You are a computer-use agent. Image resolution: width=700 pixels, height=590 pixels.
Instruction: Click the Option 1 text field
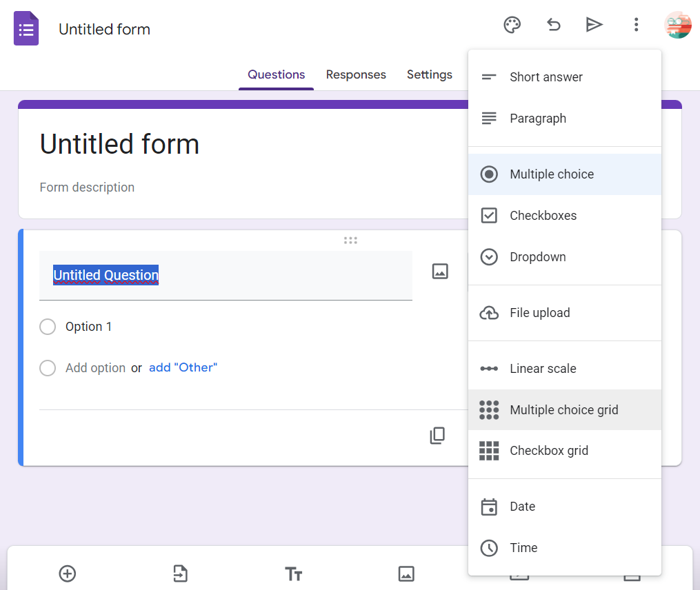88,327
